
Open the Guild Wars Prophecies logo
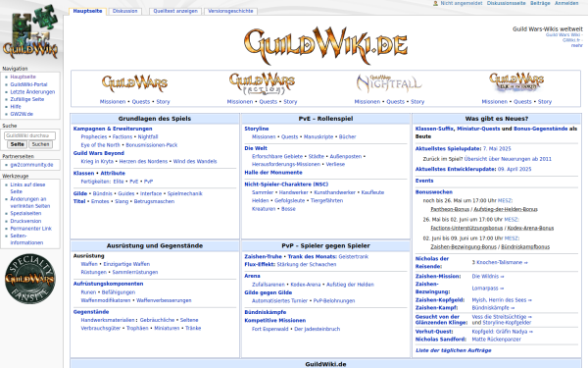coord(134,83)
